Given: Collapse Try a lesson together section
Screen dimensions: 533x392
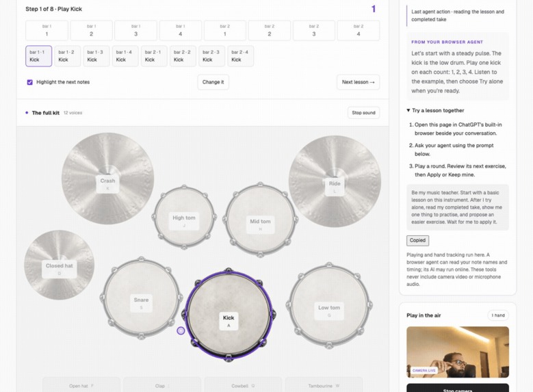Looking at the screenshot, I should [435, 111].
